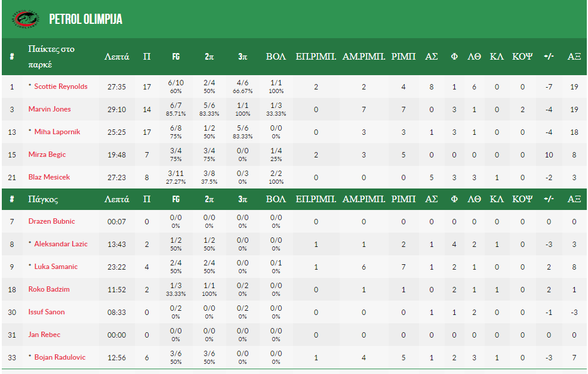Image resolution: width=588 pixels, height=374 pixels.
Task: Click the ΑΞ column header in the bench section
Action: pyautogui.click(x=574, y=199)
